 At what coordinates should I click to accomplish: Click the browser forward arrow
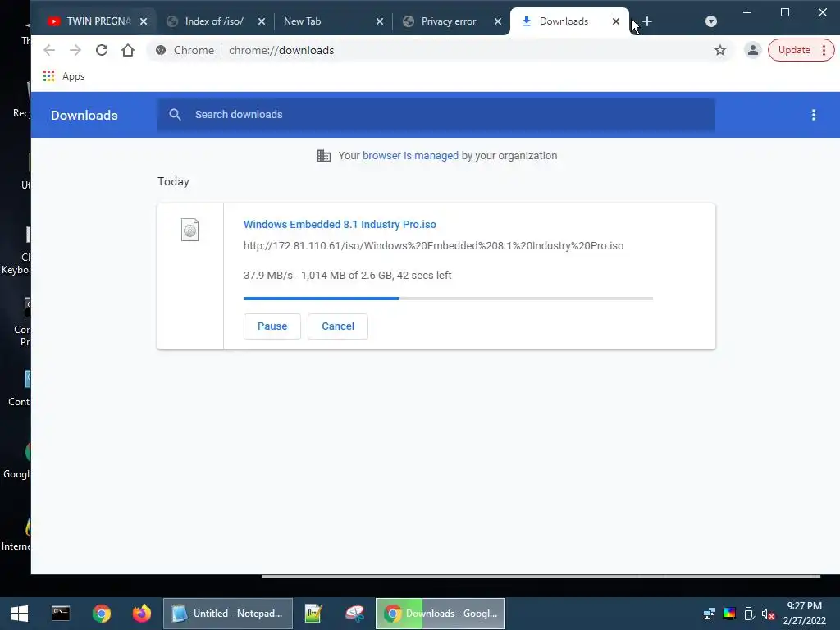point(75,50)
